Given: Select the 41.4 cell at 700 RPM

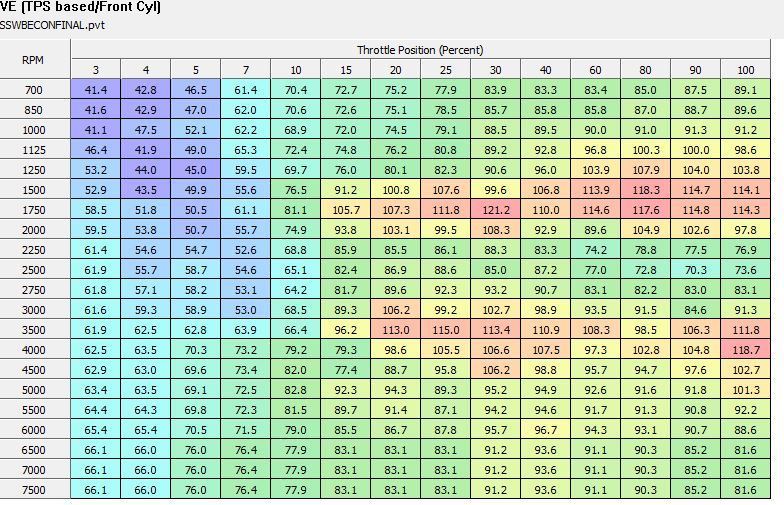Looking at the screenshot, I should click(x=96, y=90).
